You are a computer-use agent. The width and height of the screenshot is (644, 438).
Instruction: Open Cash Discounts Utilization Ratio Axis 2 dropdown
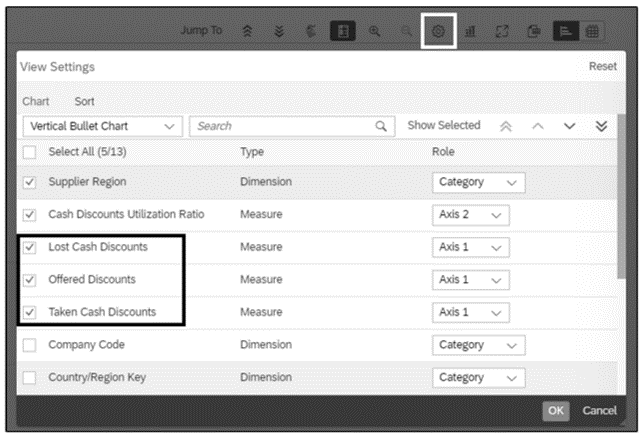coord(471,215)
